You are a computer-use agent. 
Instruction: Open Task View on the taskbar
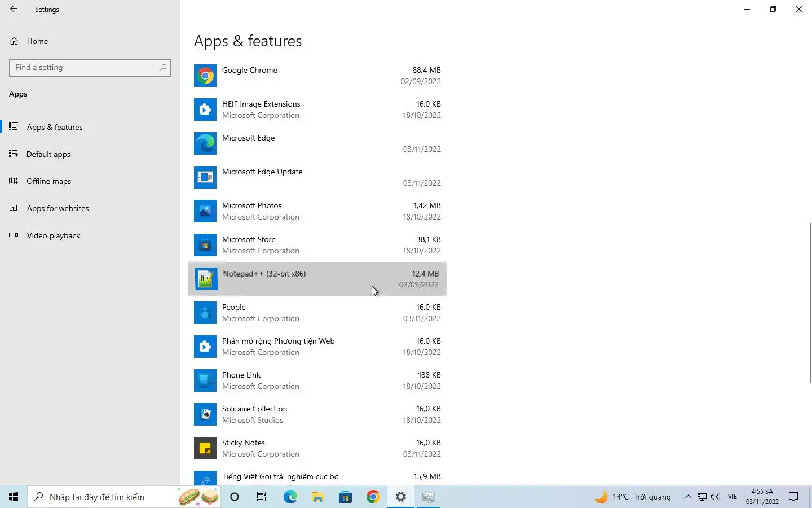pyautogui.click(x=262, y=497)
